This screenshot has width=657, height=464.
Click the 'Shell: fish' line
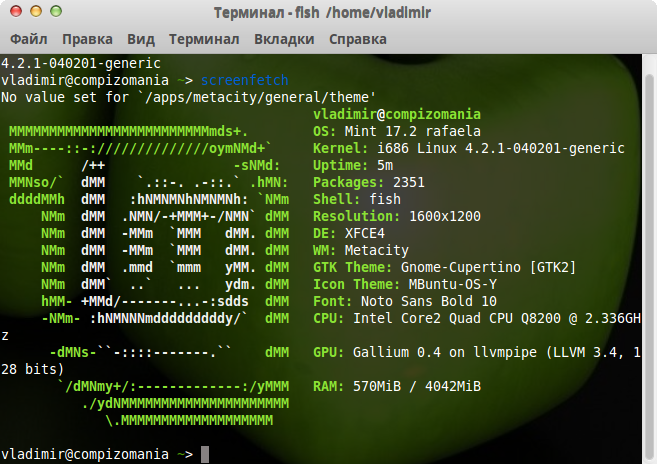point(357,200)
